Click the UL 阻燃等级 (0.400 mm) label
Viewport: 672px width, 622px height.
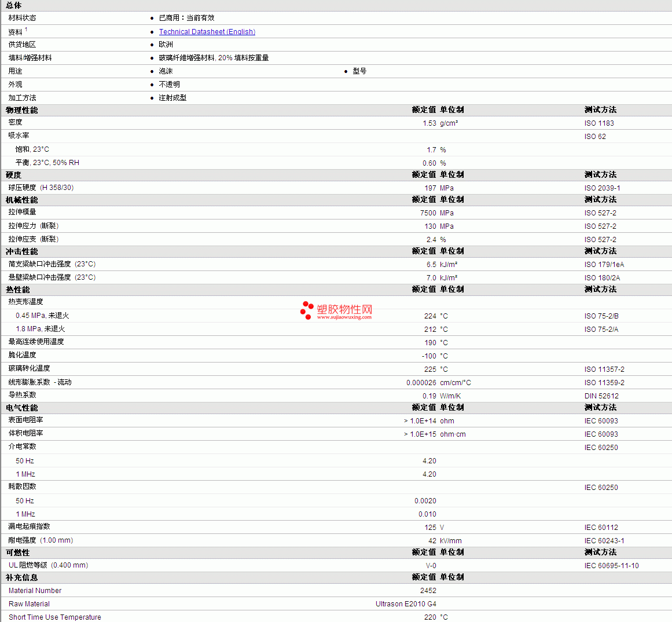coord(49,565)
